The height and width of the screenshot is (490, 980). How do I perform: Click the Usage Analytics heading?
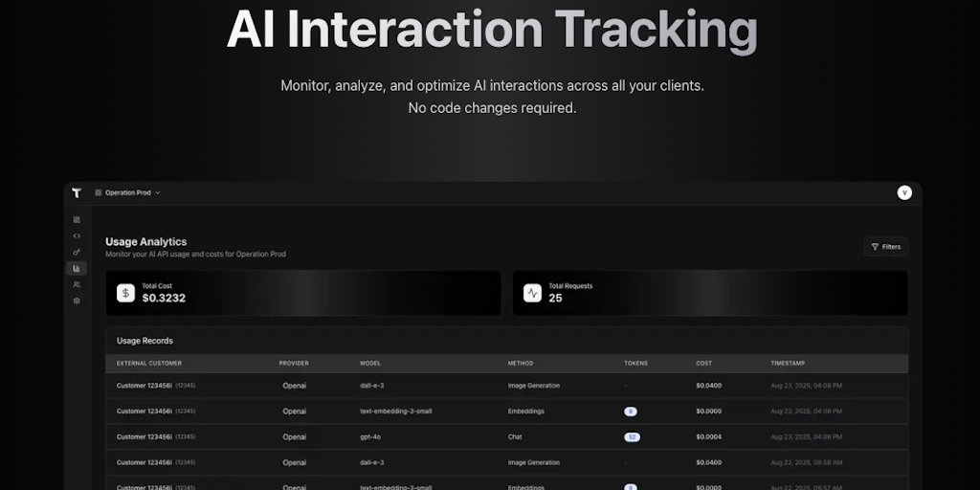[145, 241]
